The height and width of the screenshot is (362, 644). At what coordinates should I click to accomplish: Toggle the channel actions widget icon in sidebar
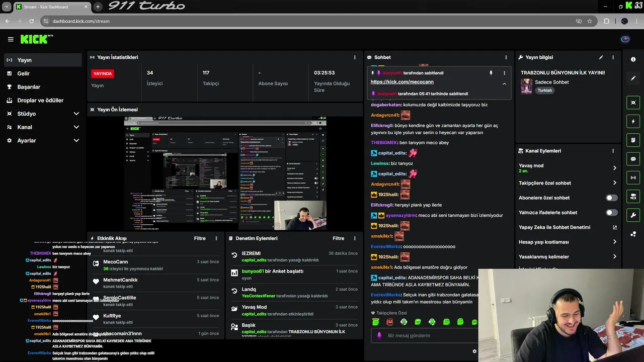coord(633,196)
